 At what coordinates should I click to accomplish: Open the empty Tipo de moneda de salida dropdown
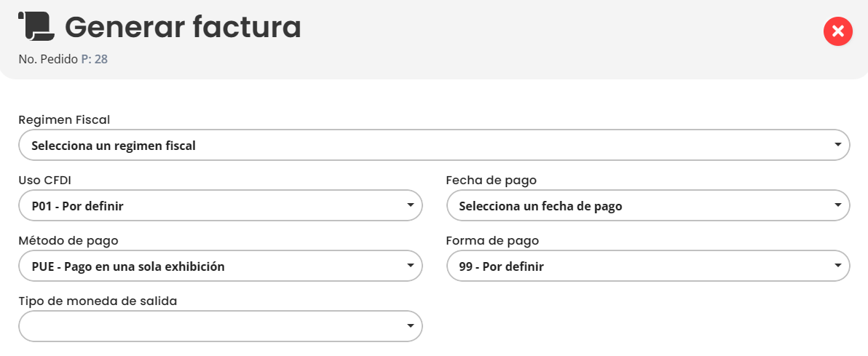(x=220, y=326)
